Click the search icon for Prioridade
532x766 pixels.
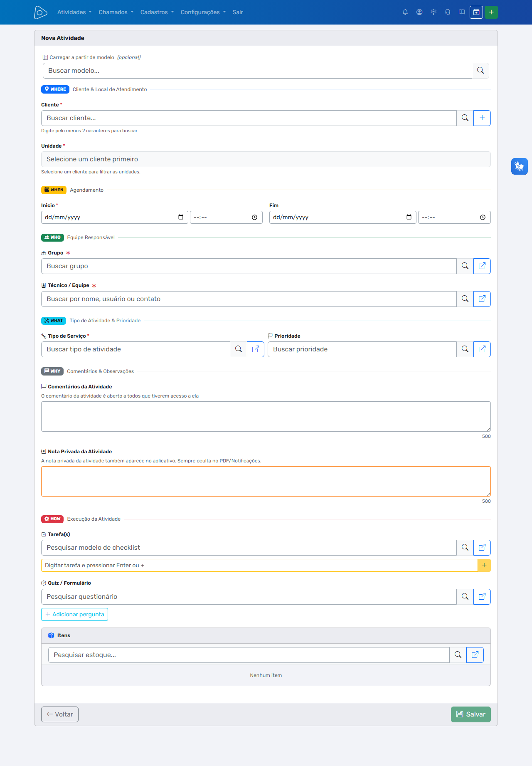pyautogui.click(x=465, y=349)
